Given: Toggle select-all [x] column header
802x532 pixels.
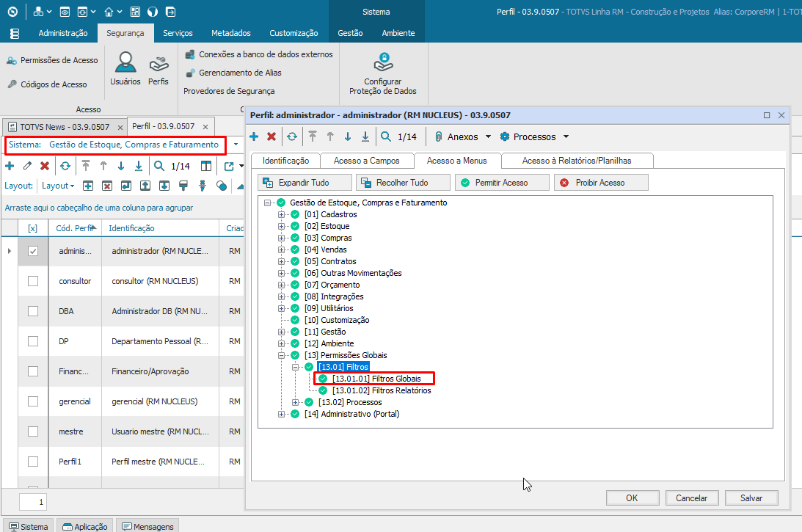Looking at the screenshot, I should pos(33,228).
